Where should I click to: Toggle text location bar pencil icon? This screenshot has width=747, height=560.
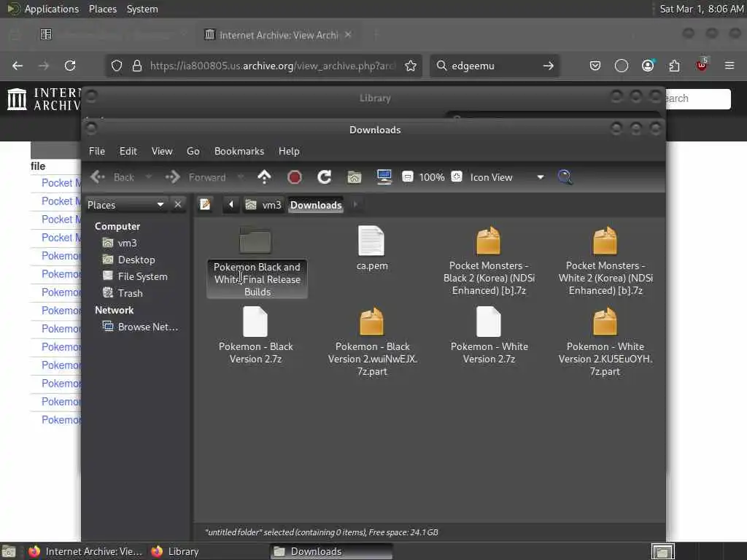click(205, 205)
